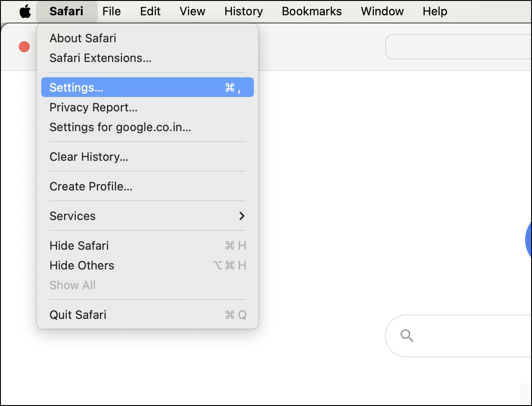The width and height of the screenshot is (532, 406).
Task: Open the History menu
Action: coord(243,11)
